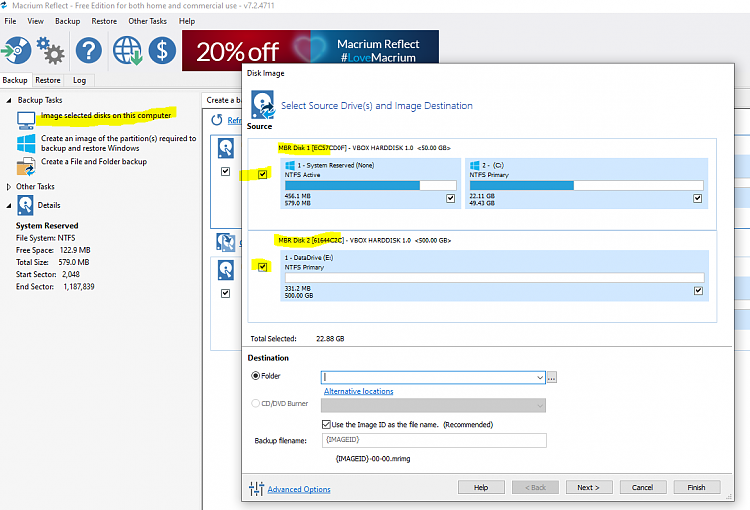The image size is (750, 510).
Task: Toggle the upper background disk checkbox
Action: (x=225, y=171)
